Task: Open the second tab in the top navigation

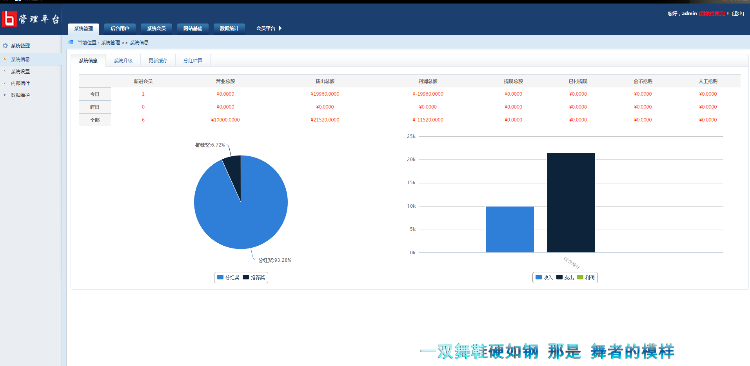Action: (120, 28)
